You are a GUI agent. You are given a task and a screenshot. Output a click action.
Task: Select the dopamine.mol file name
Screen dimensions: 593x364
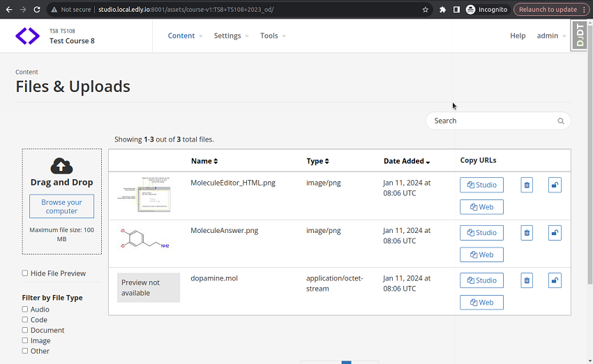coord(214,278)
